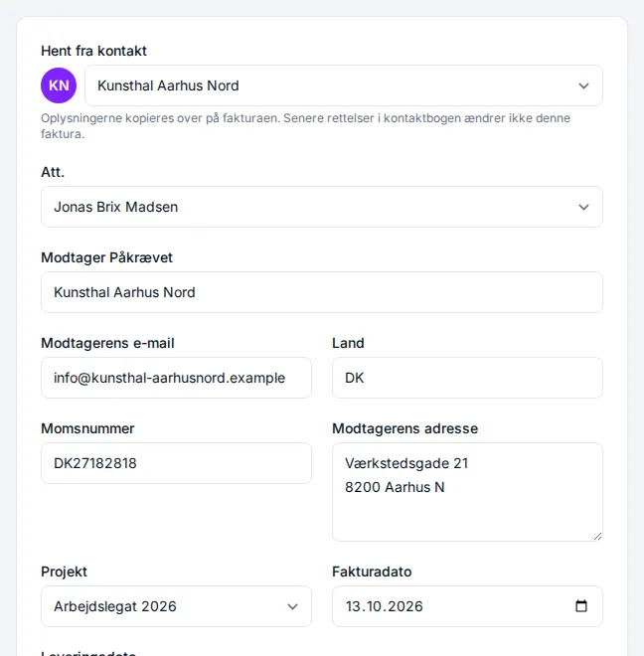Click the 'Modtagerens adresse' label
Image resolution: width=644 pixels, height=656 pixels.
(404, 428)
